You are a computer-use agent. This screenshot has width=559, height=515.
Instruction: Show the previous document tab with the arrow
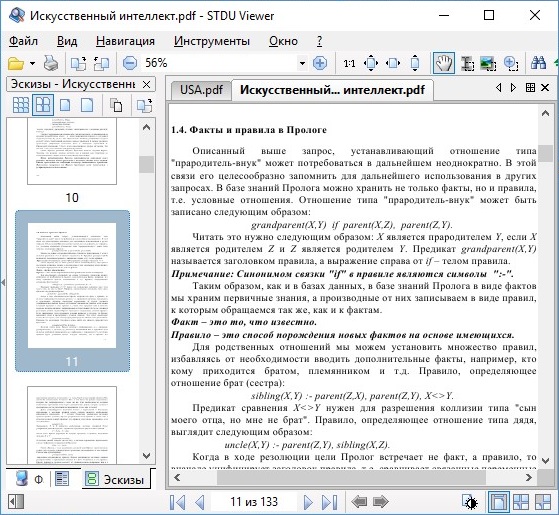(498, 88)
